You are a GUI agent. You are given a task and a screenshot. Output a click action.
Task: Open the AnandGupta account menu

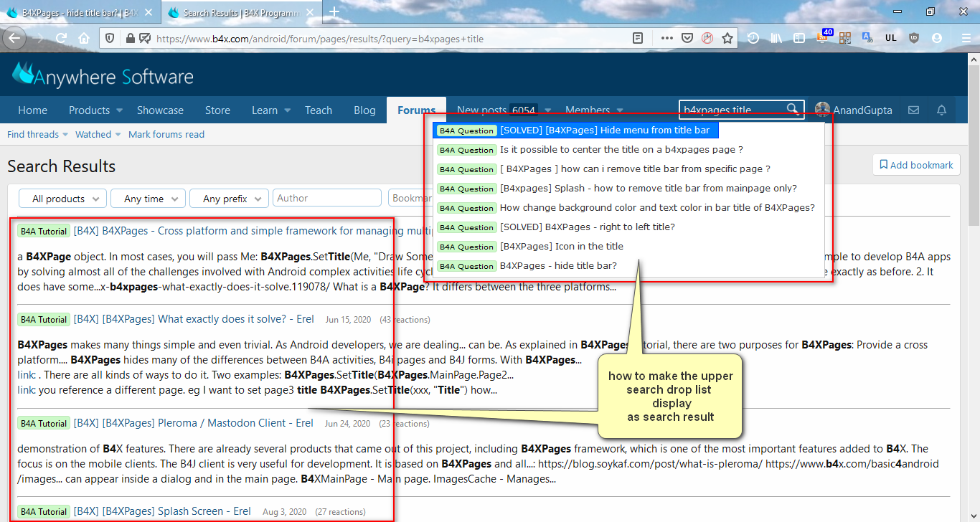point(854,110)
